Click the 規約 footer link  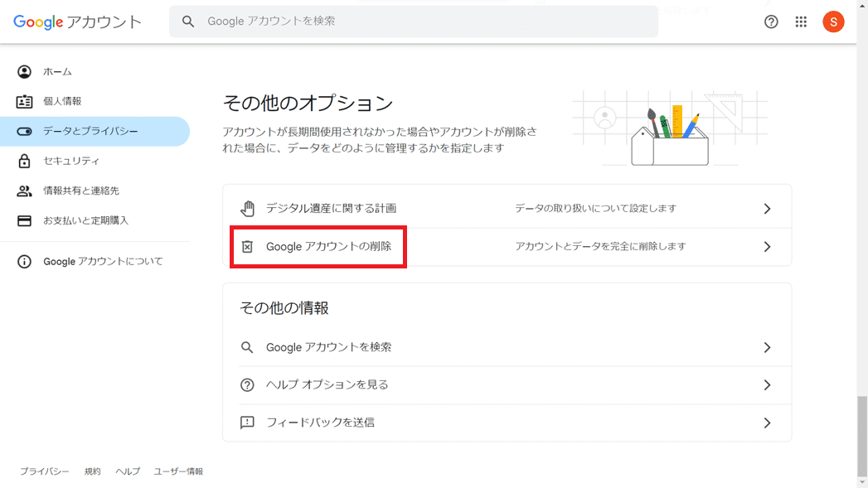click(93, 471)
